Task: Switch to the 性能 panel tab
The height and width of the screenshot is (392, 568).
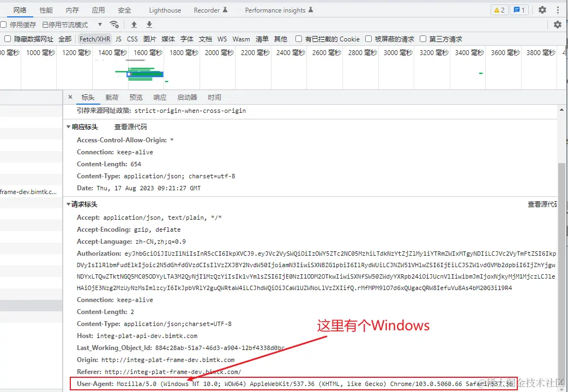Action: tap(46, 10)
